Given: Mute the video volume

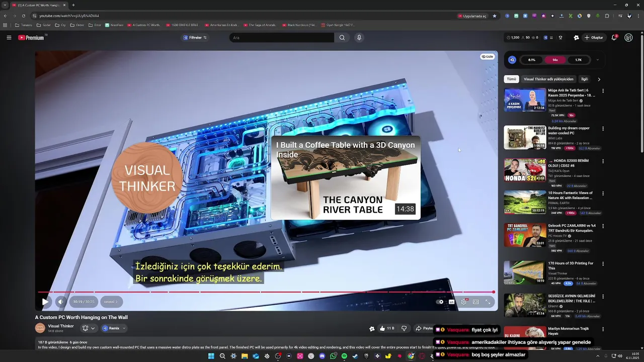Looking at the screenshot, I should (60, 302).
